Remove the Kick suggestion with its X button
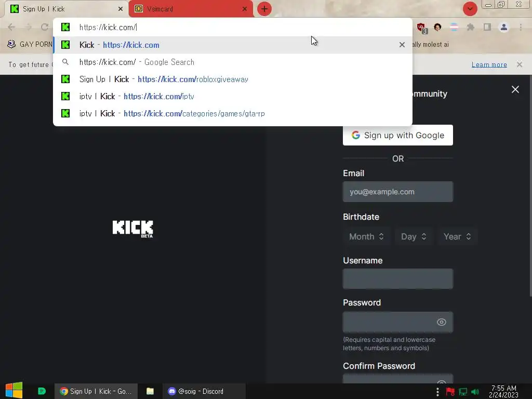This screenshot has height=399, width=532. coord(402,45)
